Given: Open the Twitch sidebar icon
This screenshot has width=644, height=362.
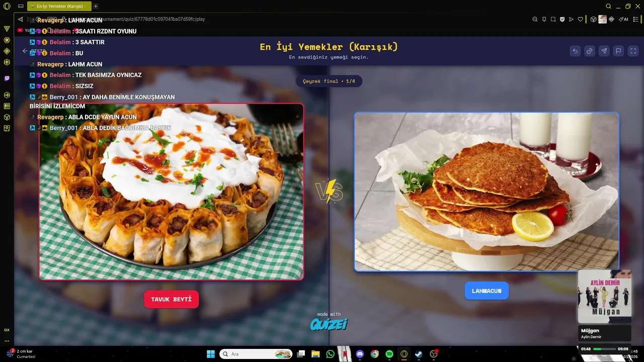Looking at the screenshot, I should pos(7,78).
